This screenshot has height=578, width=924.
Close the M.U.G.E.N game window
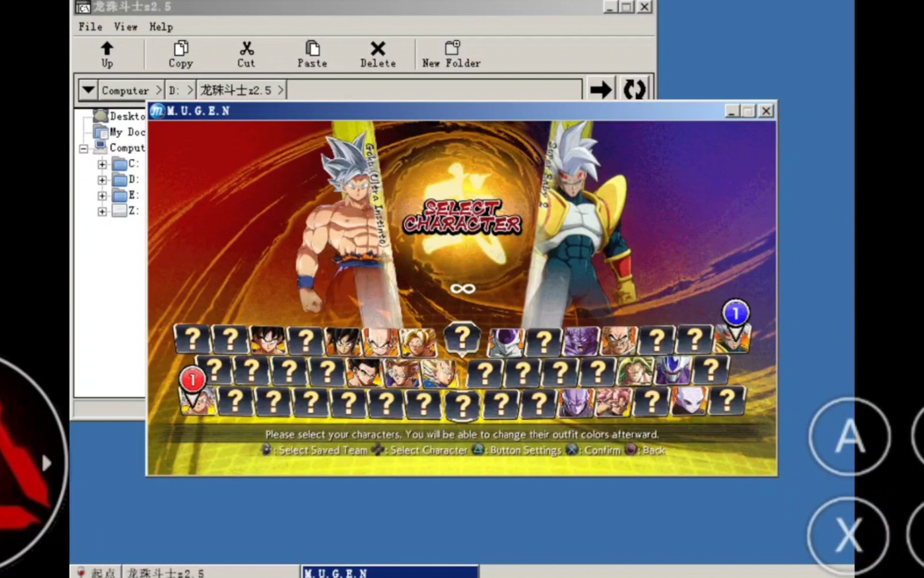[766, 111]
